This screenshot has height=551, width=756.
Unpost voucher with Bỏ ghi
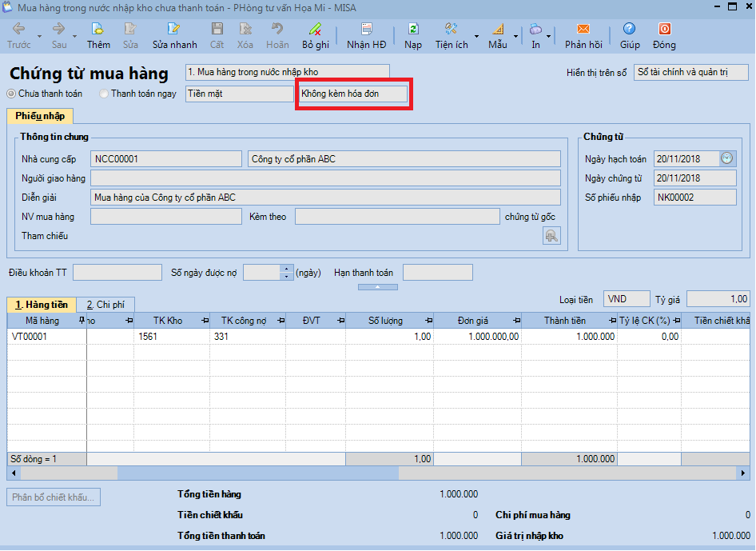click(x=316, y=36)
